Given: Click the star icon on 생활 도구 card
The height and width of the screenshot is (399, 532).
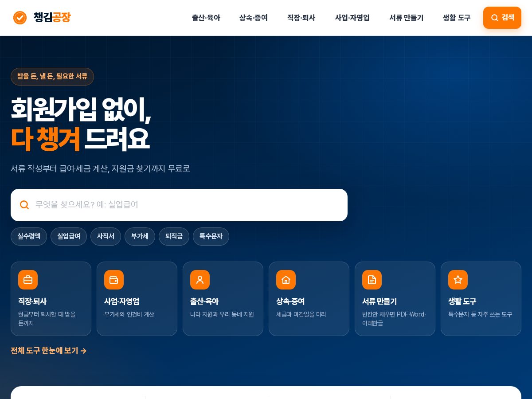Looking at the screenshot, I should point(458,280).
